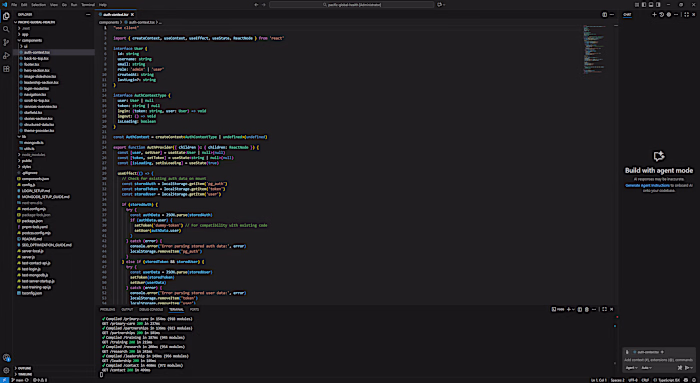The width and height of the screenshot is (700, 383).
Task: Click the command center search box
Action: [x=352, y=4]
